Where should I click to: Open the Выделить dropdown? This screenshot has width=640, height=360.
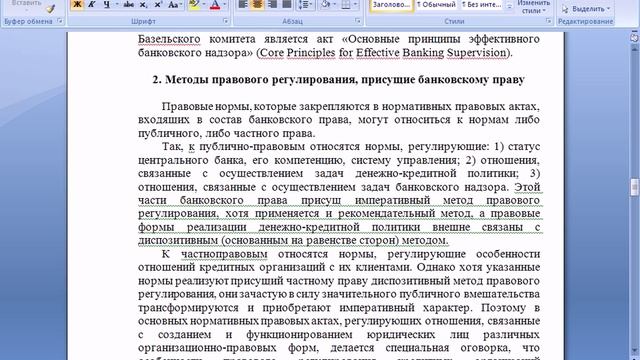pos(585,9)
